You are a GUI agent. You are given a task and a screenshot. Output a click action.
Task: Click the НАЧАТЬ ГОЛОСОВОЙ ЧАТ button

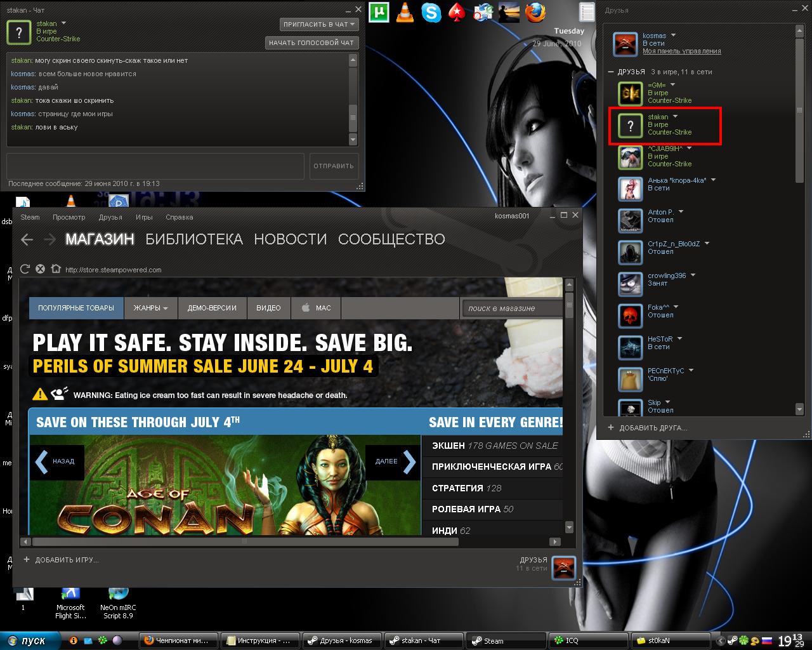312,43
